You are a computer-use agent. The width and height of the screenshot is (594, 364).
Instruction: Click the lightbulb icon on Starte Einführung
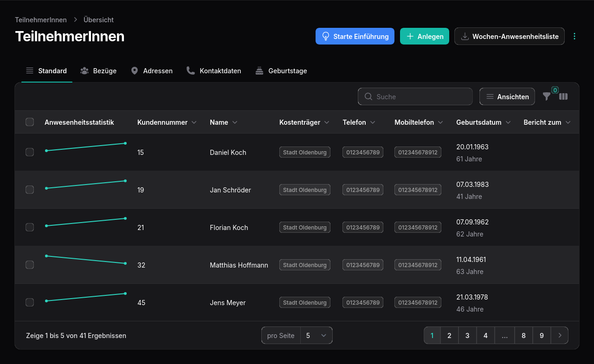326,36
